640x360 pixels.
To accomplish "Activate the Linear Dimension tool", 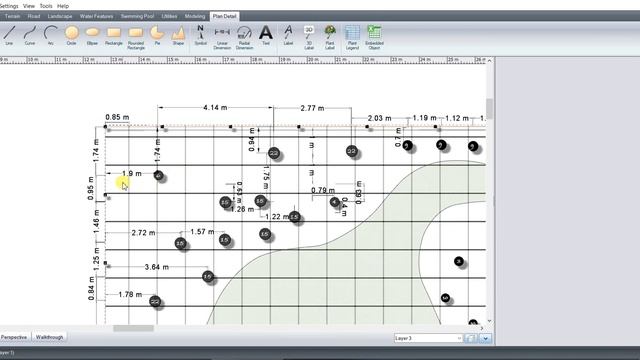I will (x=222, y=38).
